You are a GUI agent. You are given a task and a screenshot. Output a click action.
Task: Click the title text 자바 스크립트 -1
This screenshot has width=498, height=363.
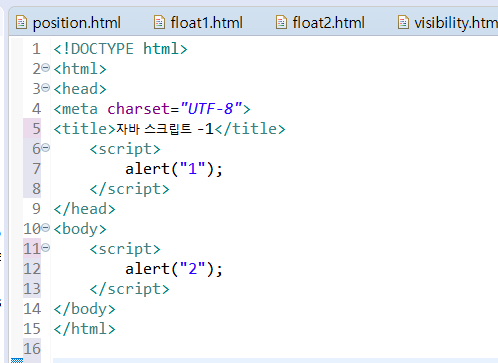[165, 129]
